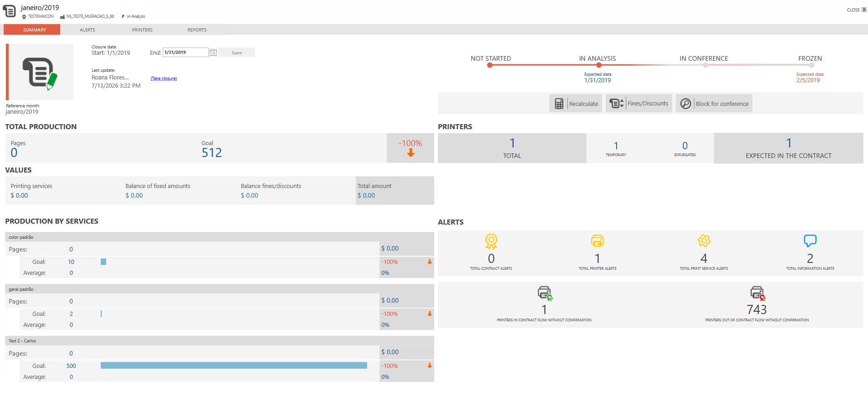The image size is (868, 393).
Task: Click the print service alerts gear icon
Action: [x=704, y=241]
